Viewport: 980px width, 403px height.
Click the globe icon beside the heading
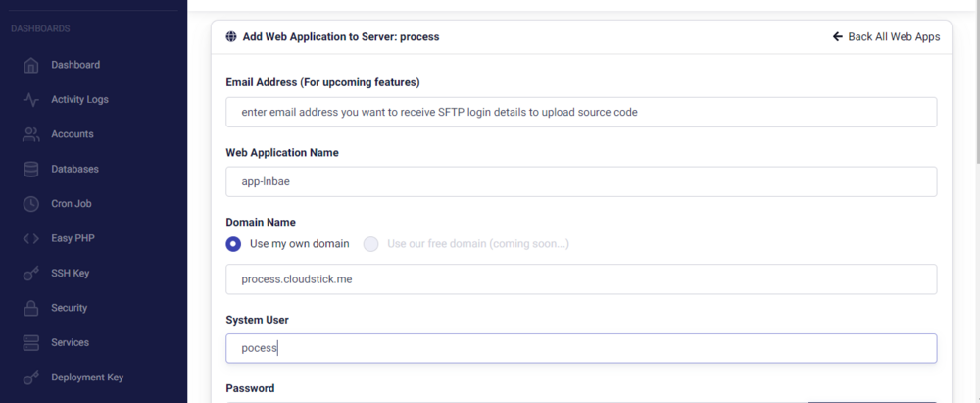[231, 37]
